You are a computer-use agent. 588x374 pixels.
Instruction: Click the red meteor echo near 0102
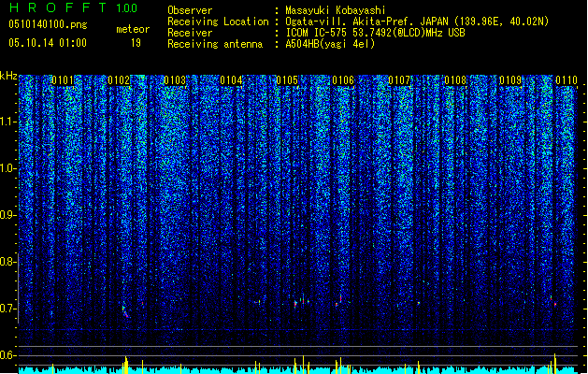coord(125,312)
